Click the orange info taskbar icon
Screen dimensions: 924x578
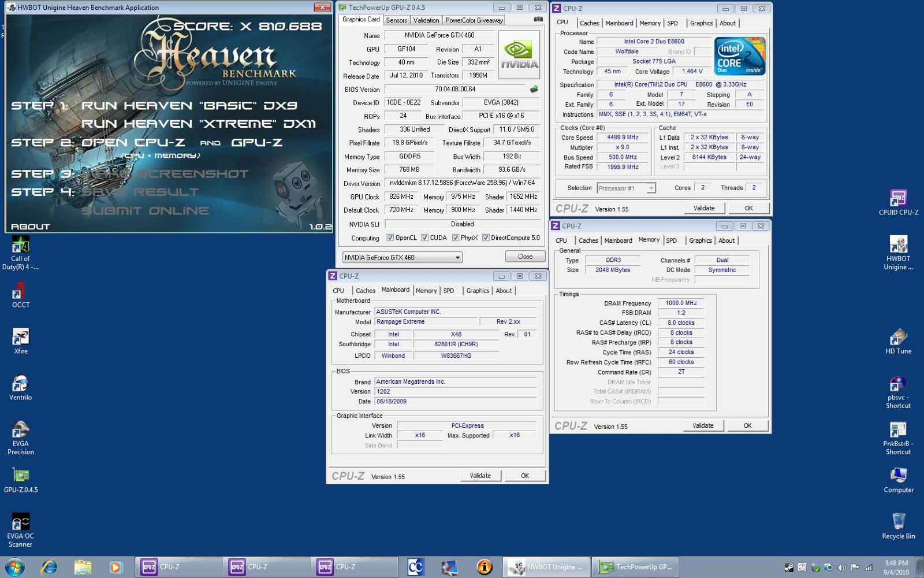click(484, 567)
